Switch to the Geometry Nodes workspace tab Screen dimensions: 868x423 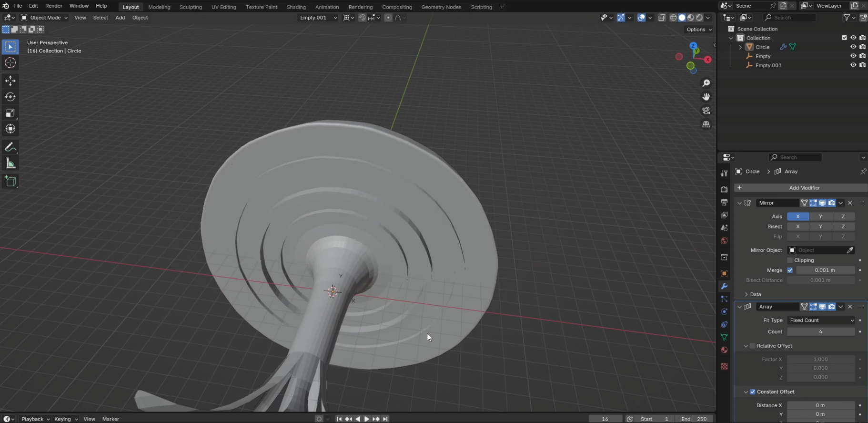coord(441,7)
